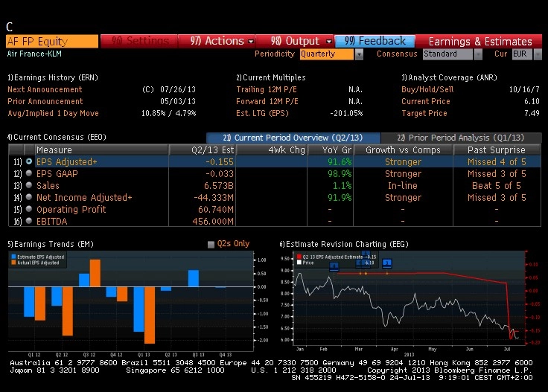Click Missed 4 of 5 past surprise
This screenshot has width=548, height=392.
(x=497, y=162)
